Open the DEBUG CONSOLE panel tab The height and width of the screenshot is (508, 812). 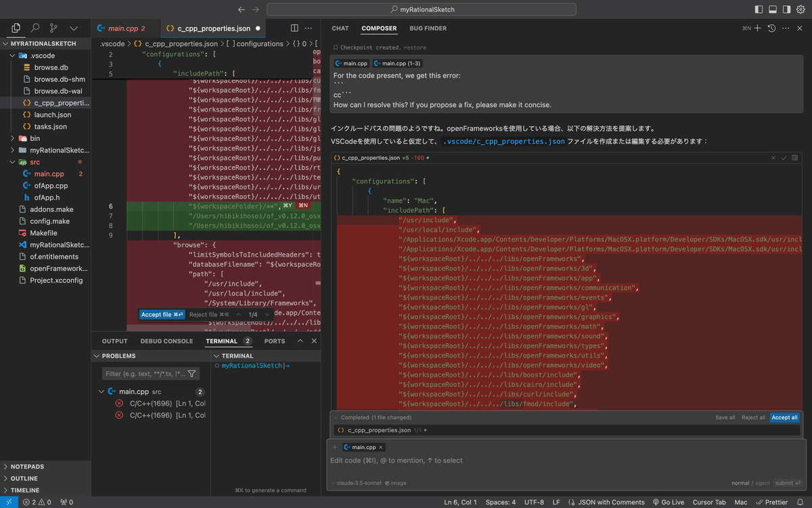pyautogui.click(x=166, y=341)
